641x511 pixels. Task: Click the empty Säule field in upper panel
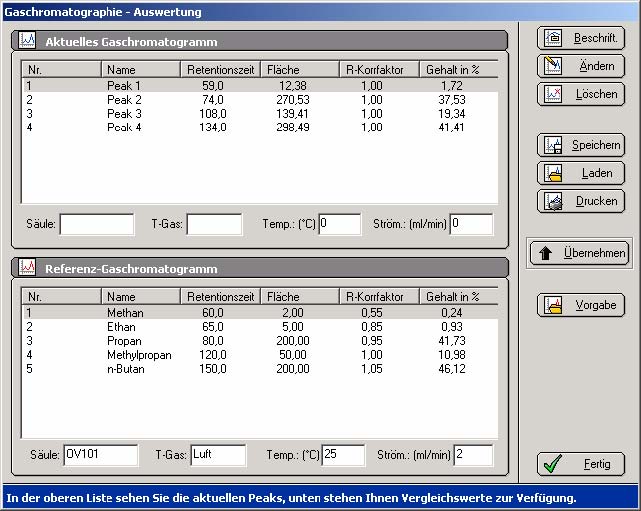pos(96,224)
